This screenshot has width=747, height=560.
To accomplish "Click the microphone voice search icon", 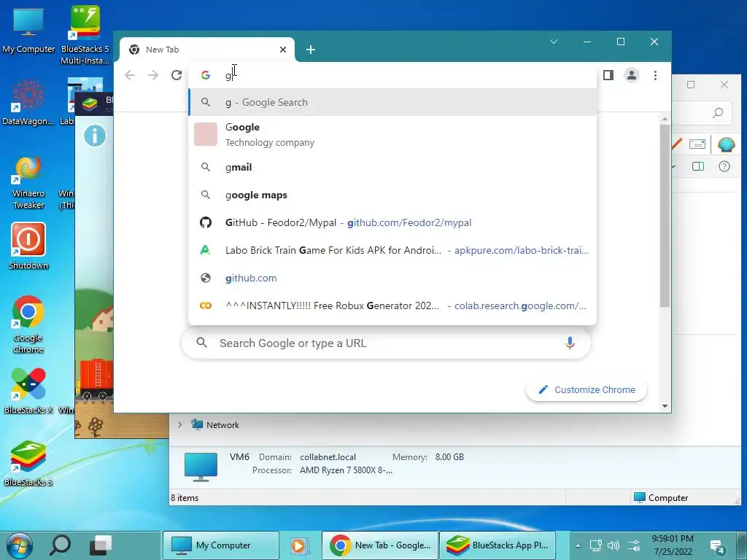I will 570,343.
